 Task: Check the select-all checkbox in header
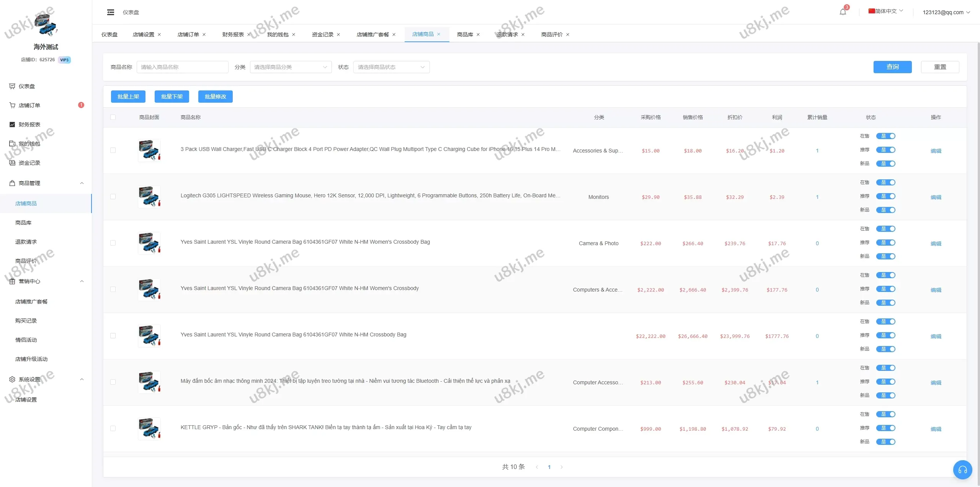pyautogui.click(x=113, y=117)
